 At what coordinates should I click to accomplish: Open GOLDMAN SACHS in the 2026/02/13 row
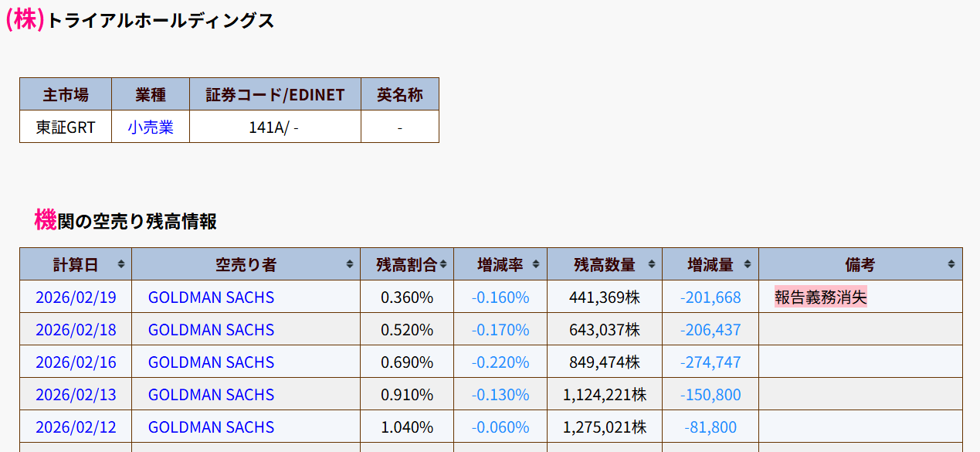click(211, 395)
